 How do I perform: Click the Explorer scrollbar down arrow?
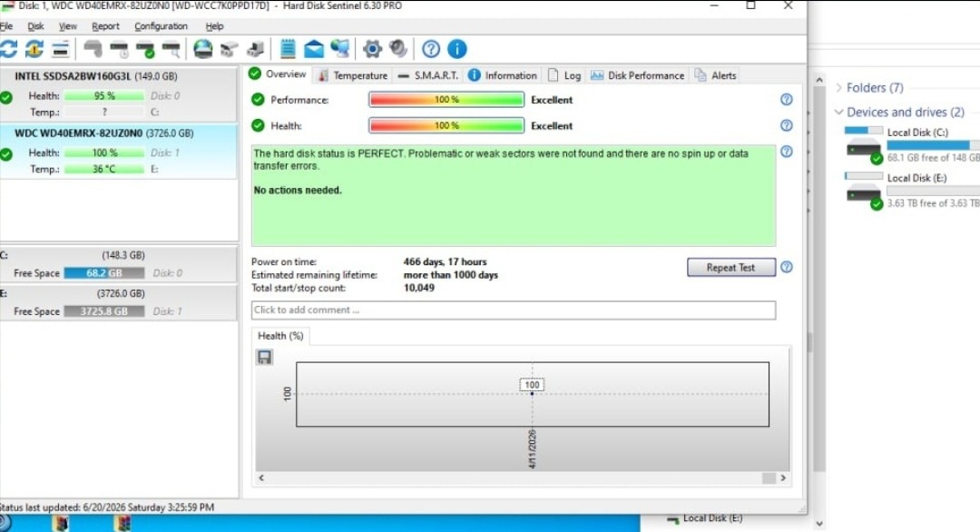pyautogui.click(x=819, y=524)
